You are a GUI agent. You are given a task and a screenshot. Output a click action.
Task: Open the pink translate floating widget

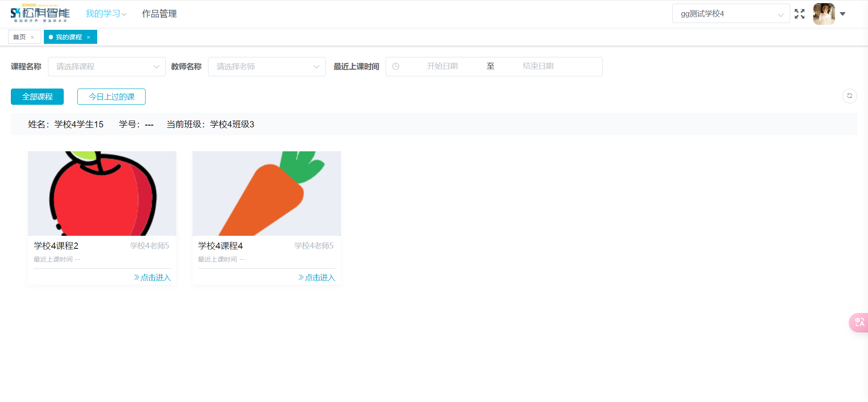(859, 323)
